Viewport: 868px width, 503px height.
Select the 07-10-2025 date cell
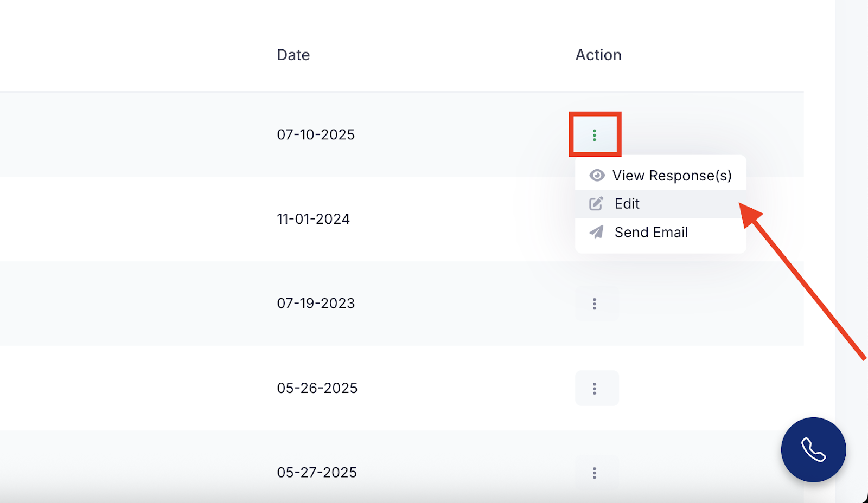tap(316, 134)
